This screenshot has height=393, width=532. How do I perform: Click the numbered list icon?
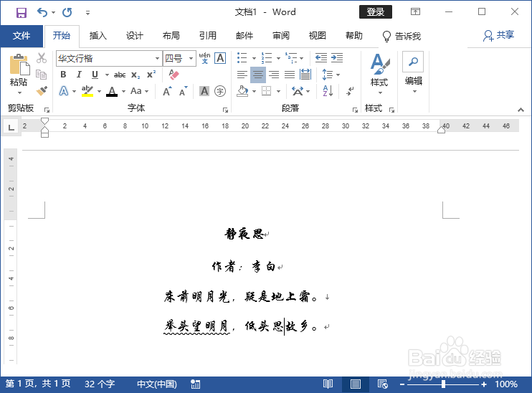[x=267, y=58]
